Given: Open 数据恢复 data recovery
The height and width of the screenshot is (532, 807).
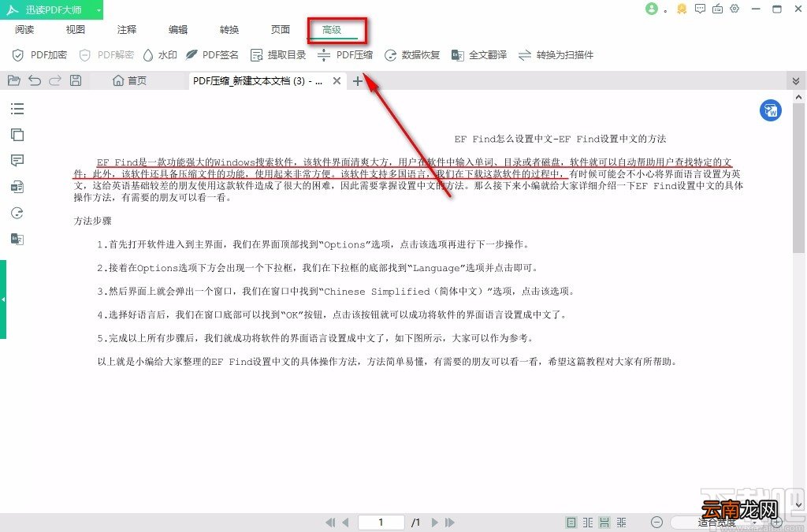Looking at the screenshot, I should (412, 54).
